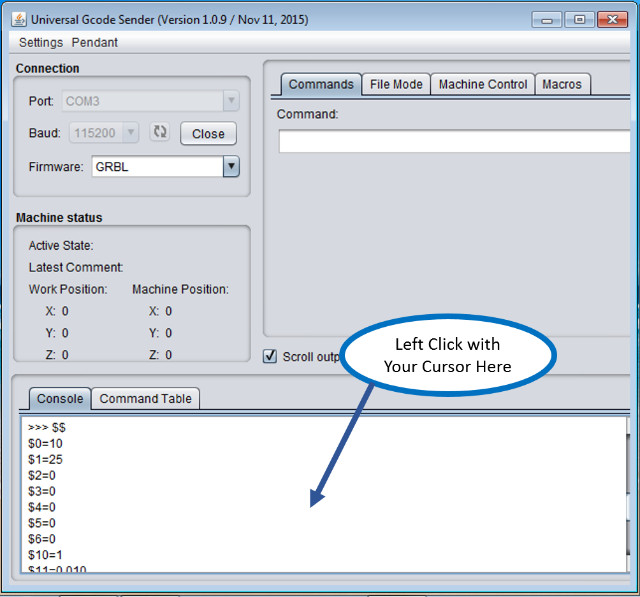Click the console line $6=0
Screen dimensions: 640x597
(42, 539)
